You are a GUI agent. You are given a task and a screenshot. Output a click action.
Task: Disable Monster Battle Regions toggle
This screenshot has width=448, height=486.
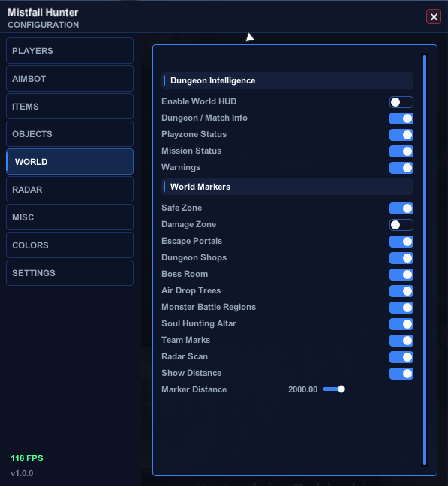[x=401, y=307]
